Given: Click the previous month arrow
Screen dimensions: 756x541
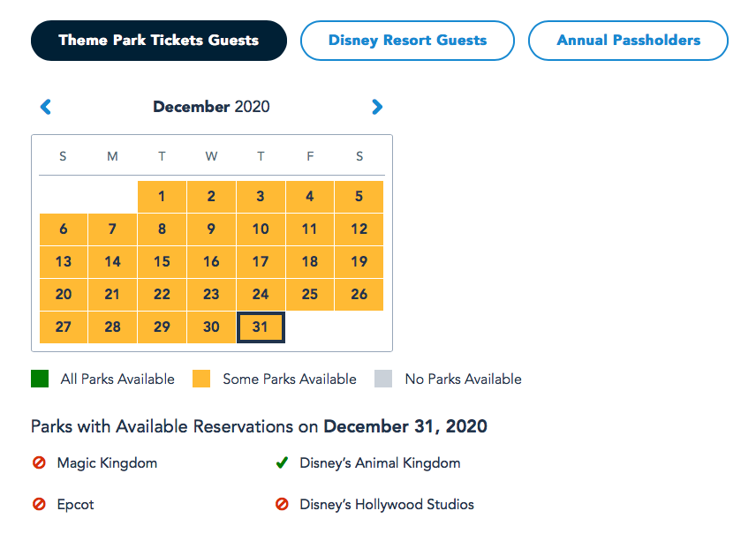Looking at the screenshot, I should pyautogui.click(x=46, y=107).
